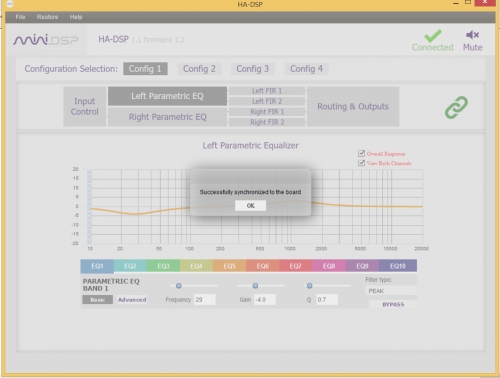
Task: Toggle the green channel link icon
Action: 456,107
